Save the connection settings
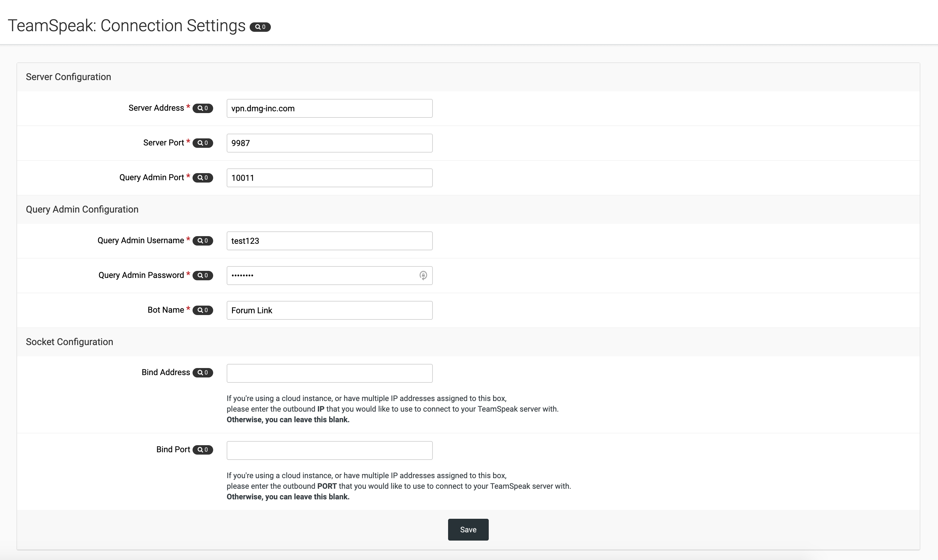Viewport: 938px width, 560px height. [468, 529]
